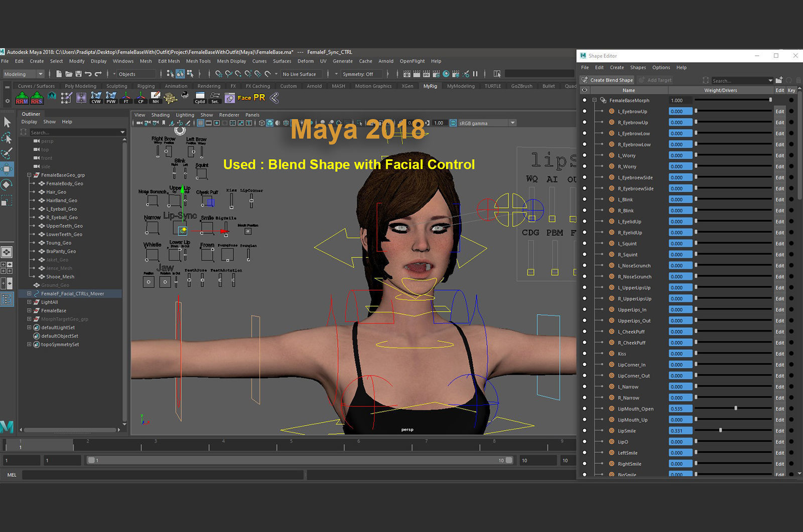The width and height of the screenshot is (803, 532).
Task: Expand the LightAll node in Outliner
Action: [x=29, y=302]
